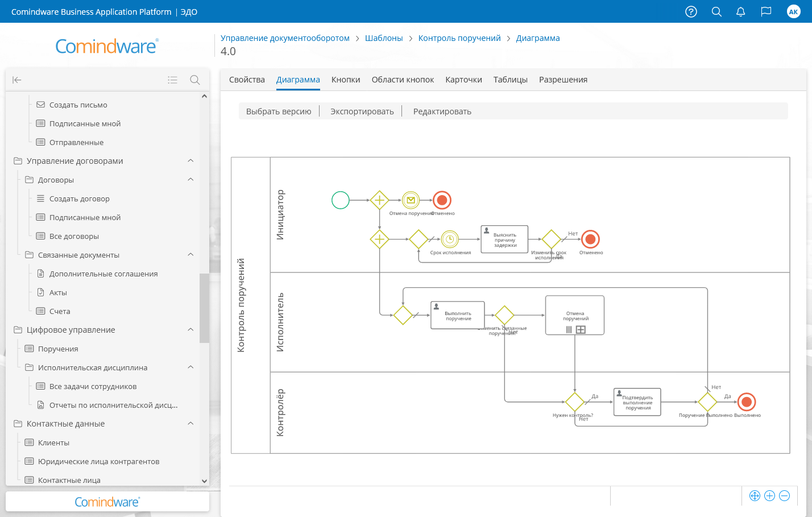Image resolution: width=812 pixels, height=517 pixels.
Task: Collapse 'Цифровое управление' section chevron
Action: click(190, 330)
